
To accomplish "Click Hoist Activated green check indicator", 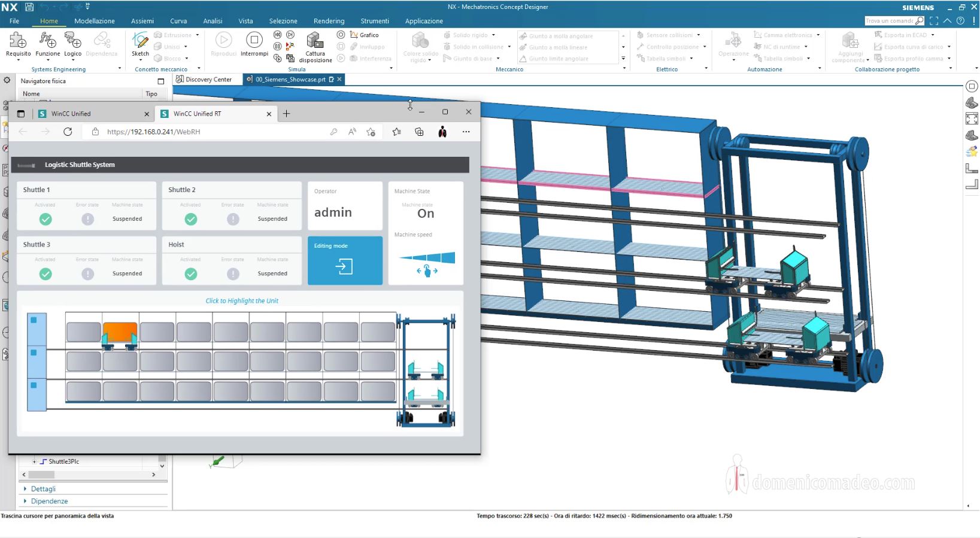I will tap(191, 273).
